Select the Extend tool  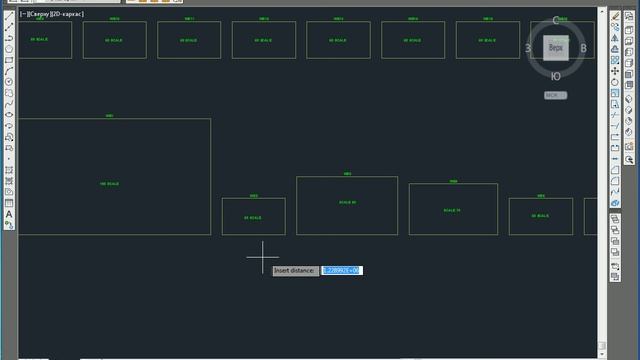[615, 126]
